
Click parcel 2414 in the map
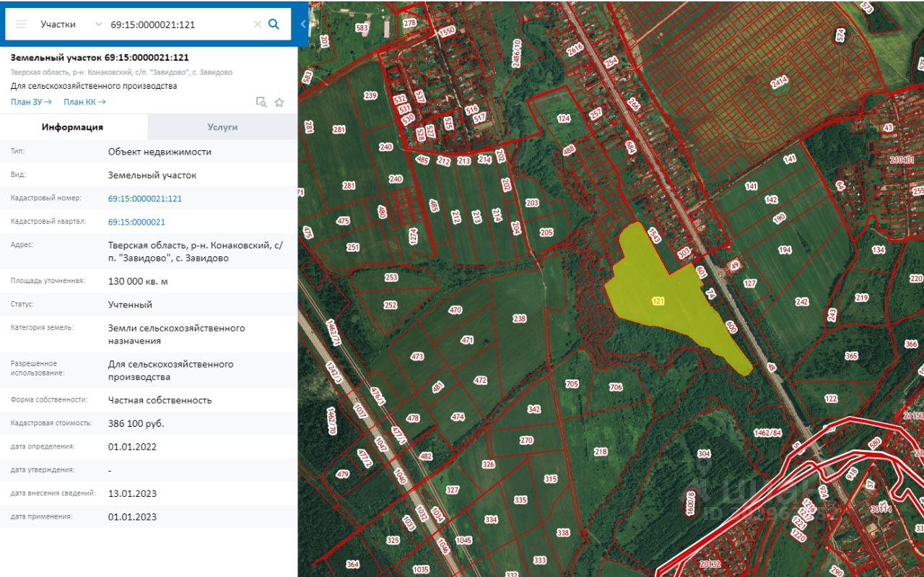coord(779,83)
